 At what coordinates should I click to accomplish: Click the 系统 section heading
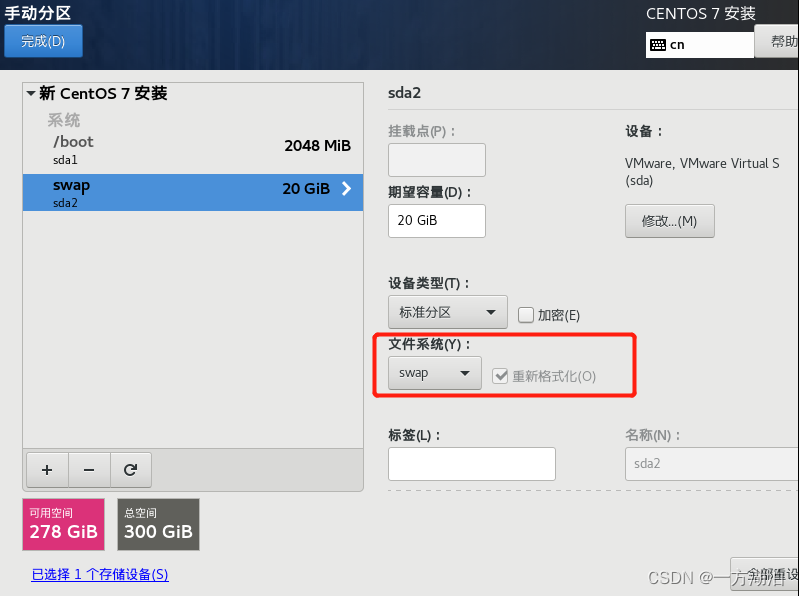[x=64, y=120]
